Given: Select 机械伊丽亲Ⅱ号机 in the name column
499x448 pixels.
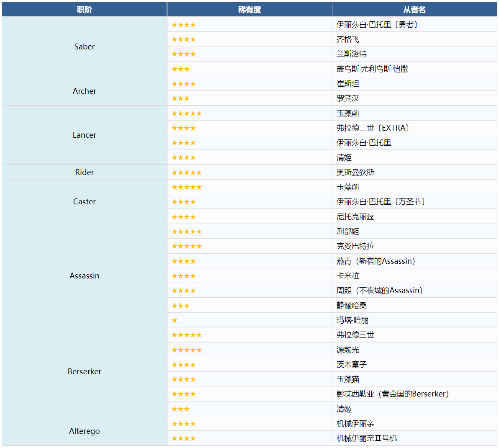Looking at the screenshot, I should click(x=367, y=438).
